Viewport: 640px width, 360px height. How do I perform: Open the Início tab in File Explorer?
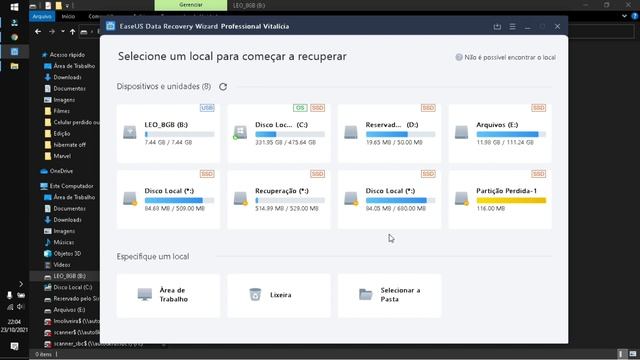[x=68, y=16]
